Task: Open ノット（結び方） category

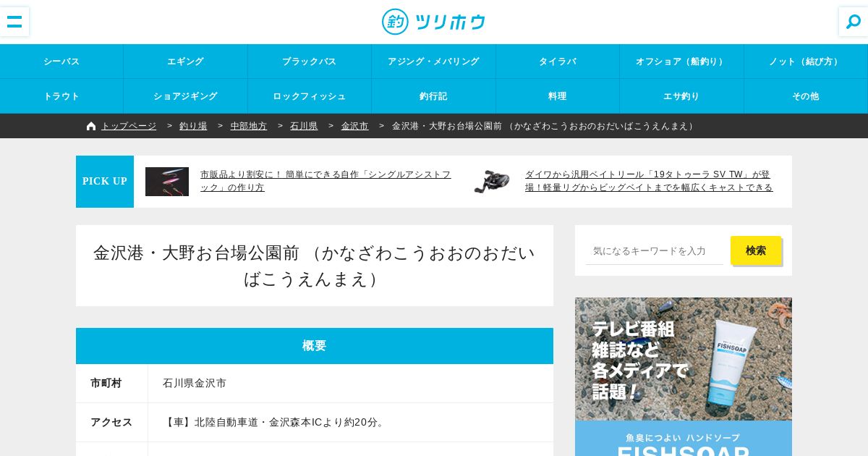Action: point(806,62)
